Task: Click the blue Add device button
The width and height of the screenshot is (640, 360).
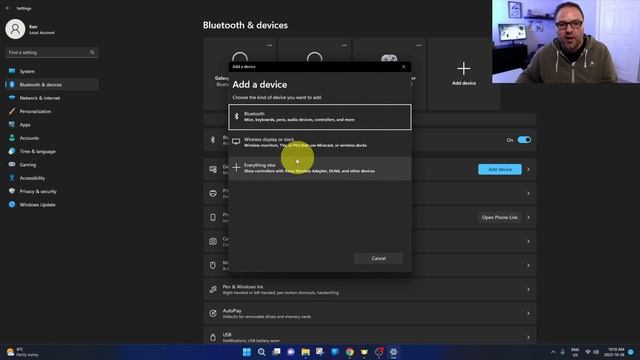Action: pyautogui.click(x=500, y=169)
